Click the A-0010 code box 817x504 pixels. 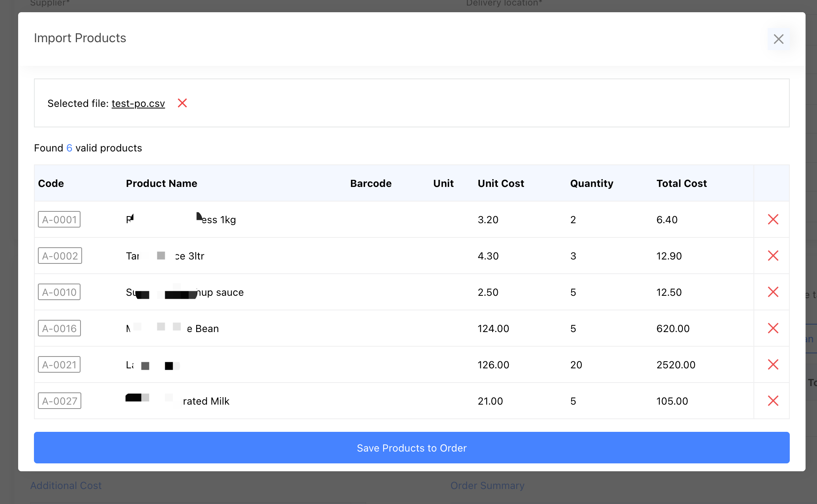point(59,292)
